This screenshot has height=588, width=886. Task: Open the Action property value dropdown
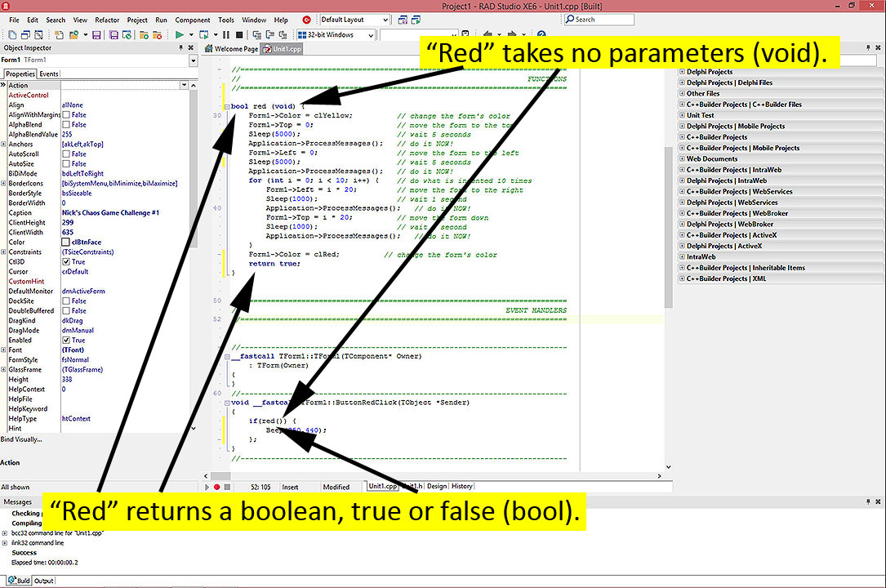click(185, 85)
